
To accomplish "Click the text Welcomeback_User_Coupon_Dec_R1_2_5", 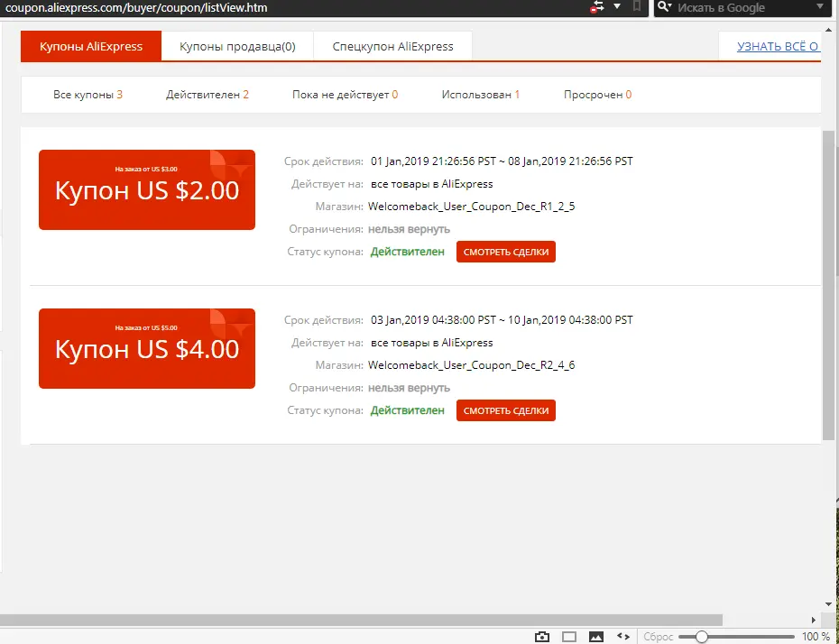I will tap(472, 207).
